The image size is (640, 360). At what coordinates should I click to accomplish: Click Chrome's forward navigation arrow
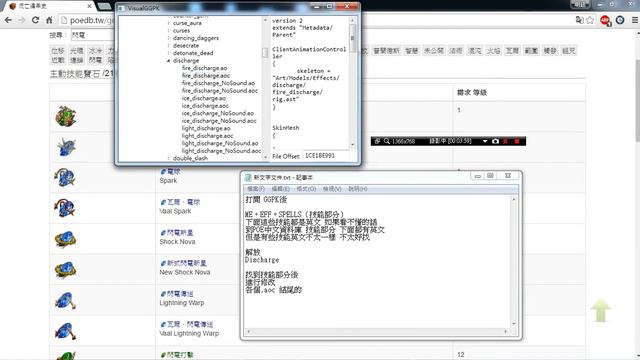pos(22,20)
